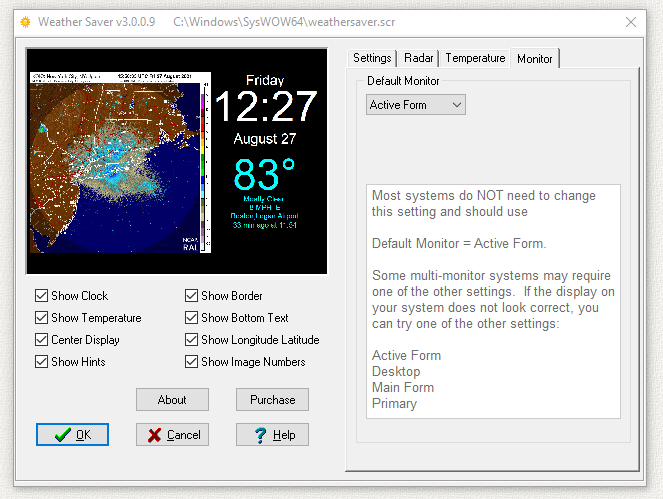Image resolution: width=663 pixels, height=499 pixels.
Task: Uncheck Show Border
Action: [192, 296]
